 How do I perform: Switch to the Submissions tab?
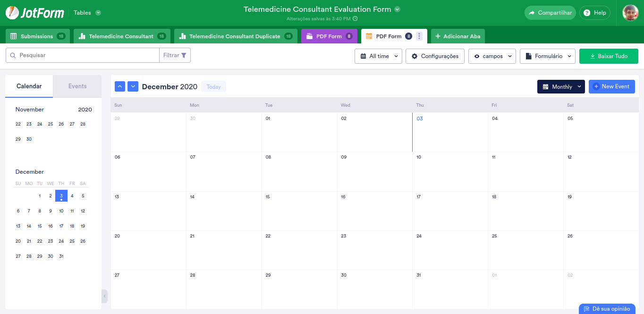pos(37,36)
